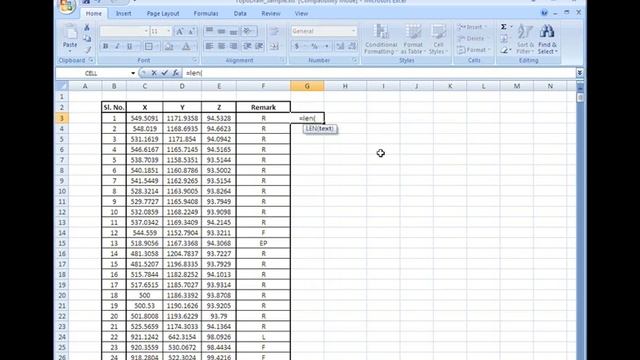This screenshot has height=360, width=640.
Task: Open the Data tab
Action: coord(240,13)
